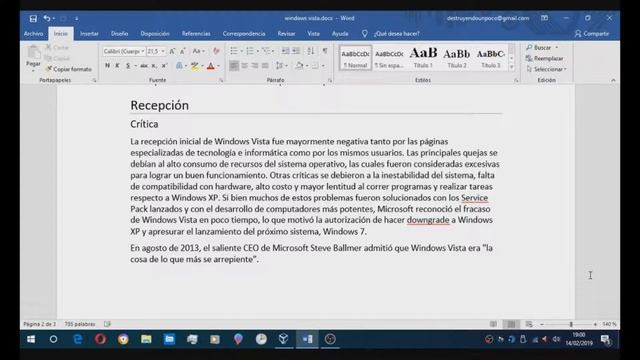Paste using the Pegar clipboard icon
Image resolution: width=640 pixels, height=360 pixels.
pyautogui.click(x=33, y=52)
